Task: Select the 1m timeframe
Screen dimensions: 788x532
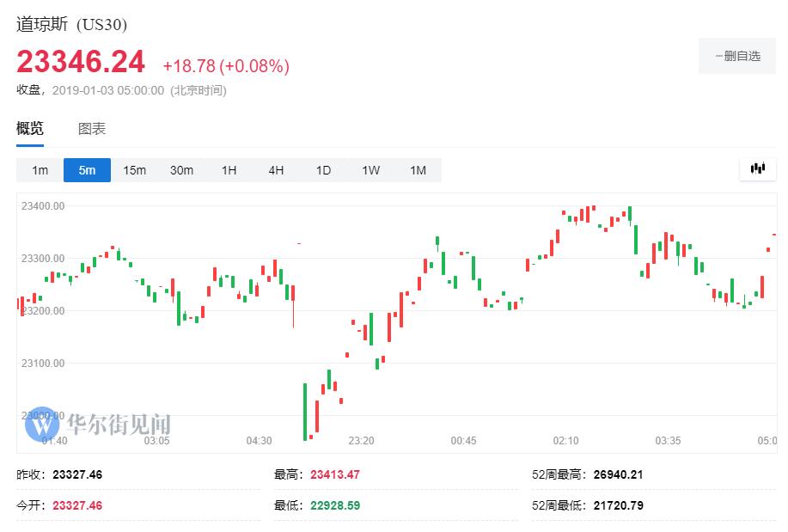Action: click(x=40, y=170)
